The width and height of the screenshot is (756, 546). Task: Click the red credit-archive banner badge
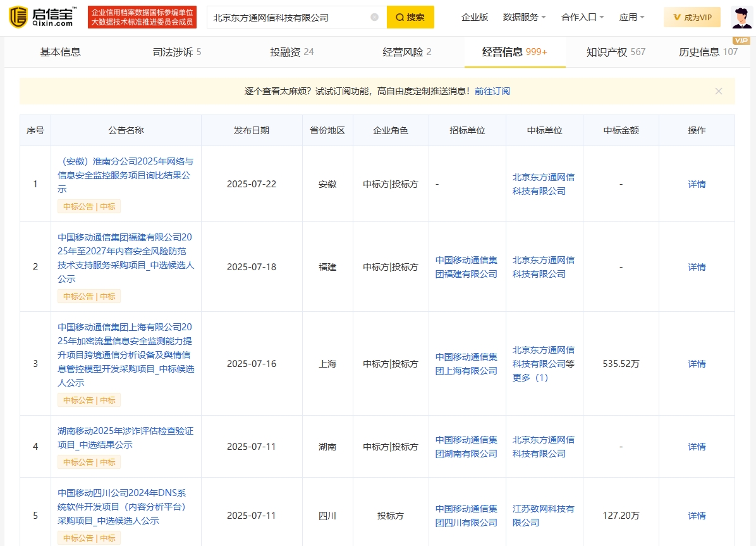[x=142, y=17]
